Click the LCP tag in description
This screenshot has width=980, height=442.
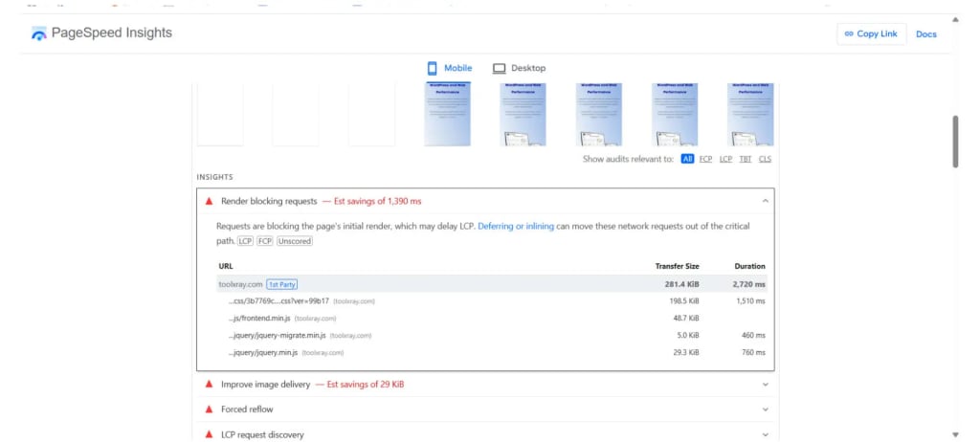point(245,241)
